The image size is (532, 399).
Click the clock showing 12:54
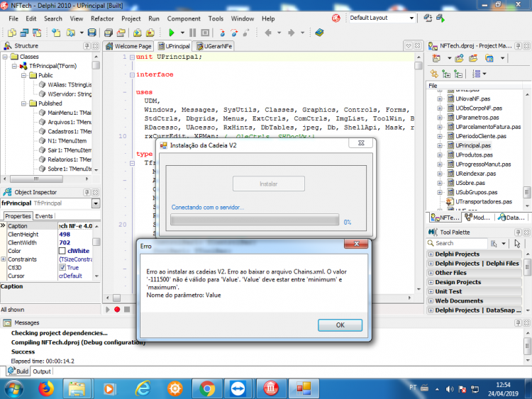(503, 385)
